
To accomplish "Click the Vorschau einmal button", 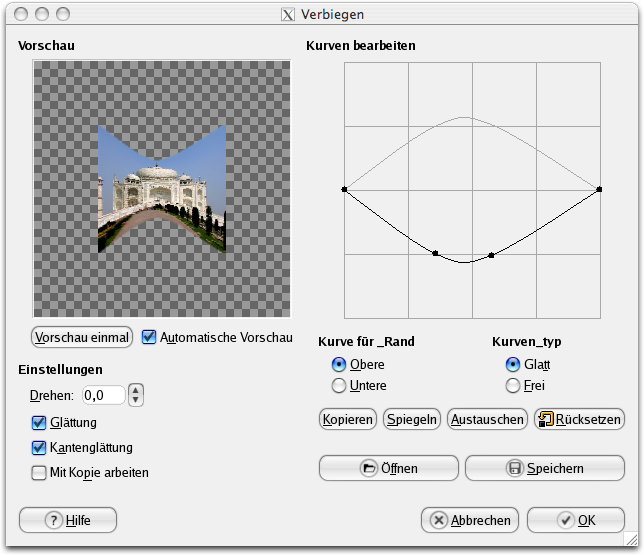I will click(82, 337).
